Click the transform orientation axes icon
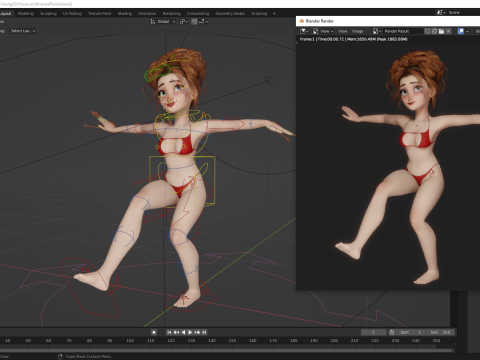Image resolution: width=480 pixels, height=360 pixels. click(x=153, y=21)
